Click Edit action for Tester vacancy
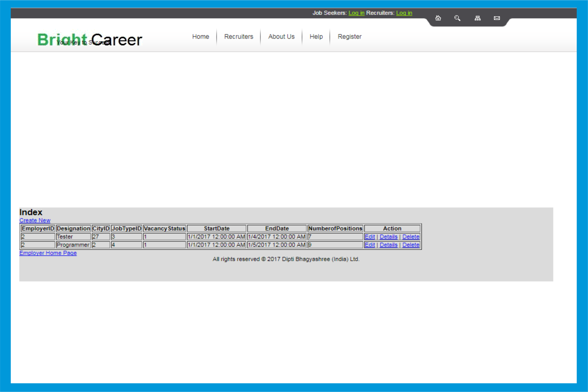 369,236
